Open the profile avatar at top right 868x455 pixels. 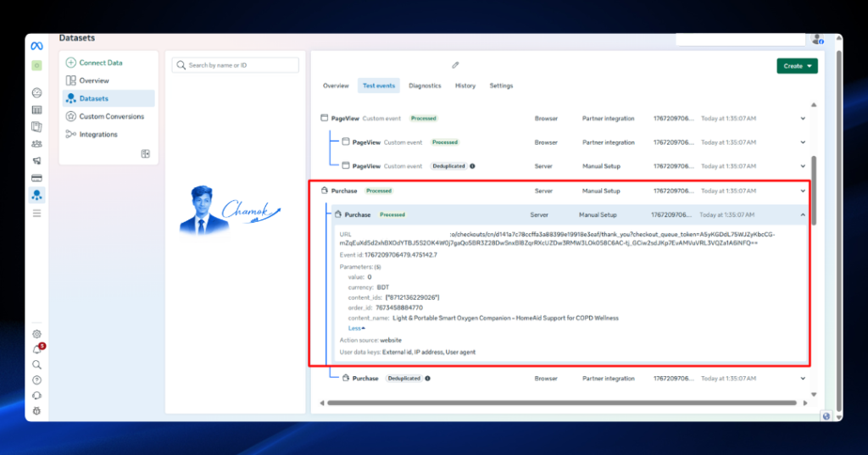(817, 39)
